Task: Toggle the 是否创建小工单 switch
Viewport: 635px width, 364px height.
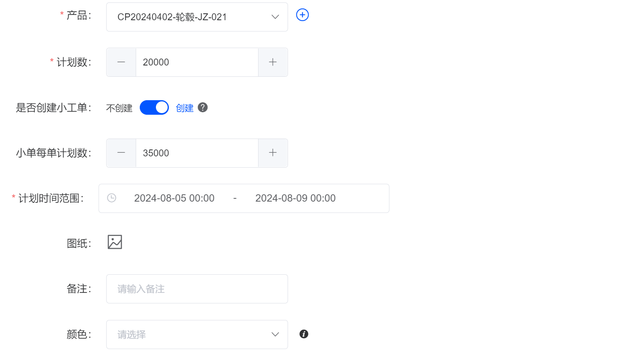Action: (154, 107)
